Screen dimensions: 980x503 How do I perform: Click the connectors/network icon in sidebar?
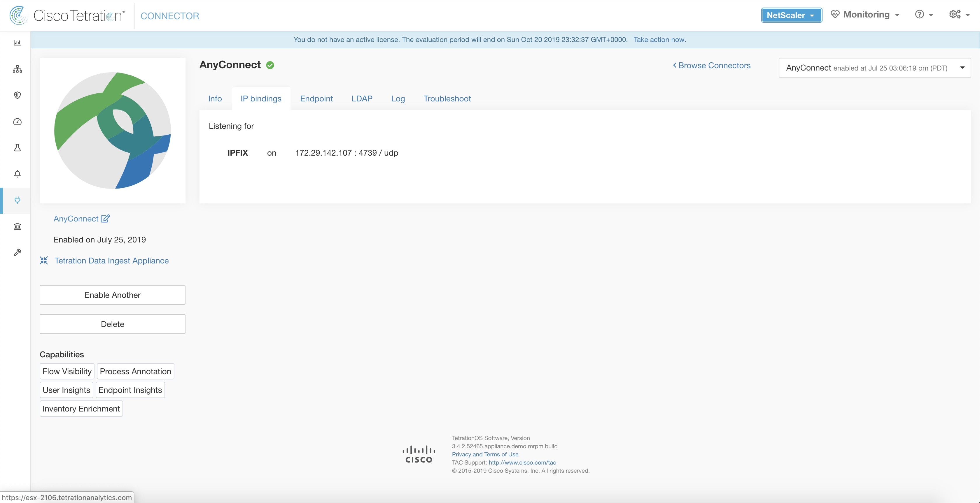pyautogui.click(x=17, y=200)
